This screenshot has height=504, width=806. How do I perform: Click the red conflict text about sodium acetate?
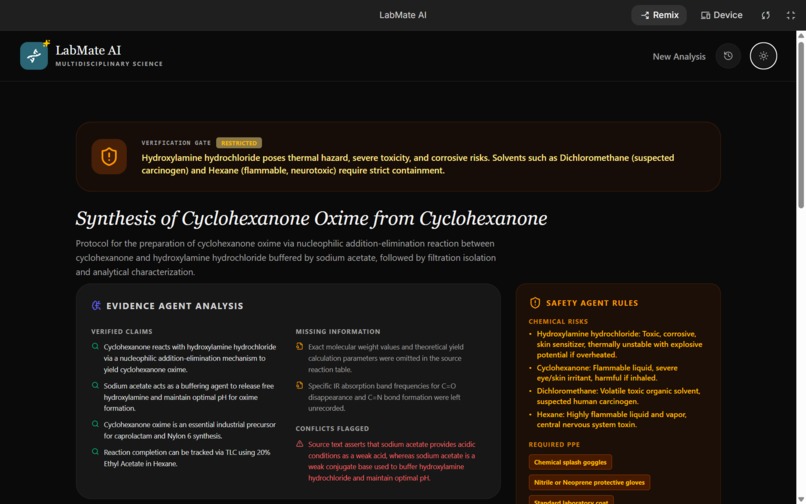(x=392, y=461)
